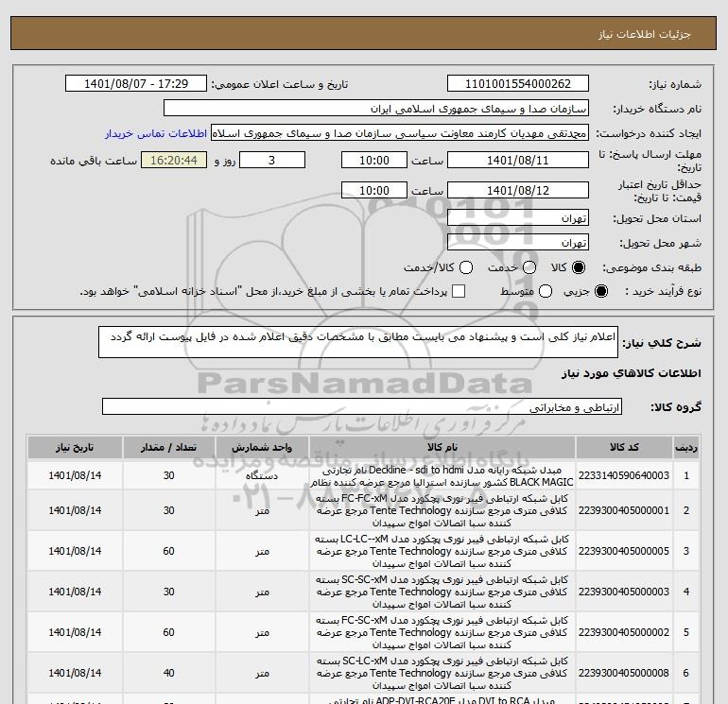Click the response deadline date 1401/08/11
This screenshot has height=704, width=728.
point(518,161)
